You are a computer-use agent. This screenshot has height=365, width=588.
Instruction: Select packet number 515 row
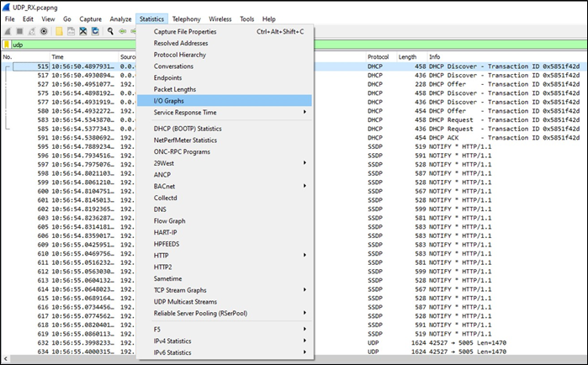[294, 66]
